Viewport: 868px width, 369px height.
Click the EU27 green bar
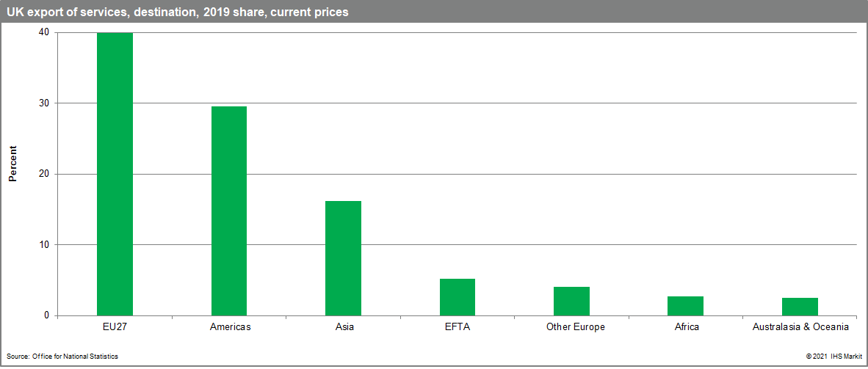(115, 174)
